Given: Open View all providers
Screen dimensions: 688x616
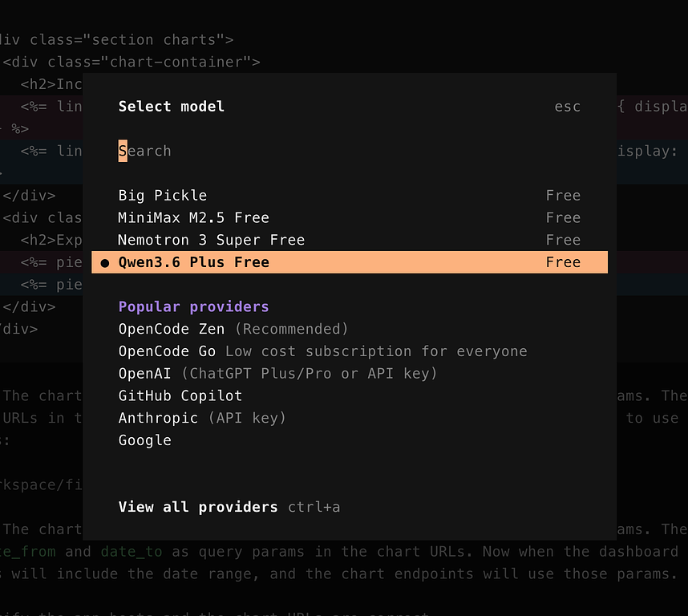Looking at the screenshot, I should click(x=198, y=507).
